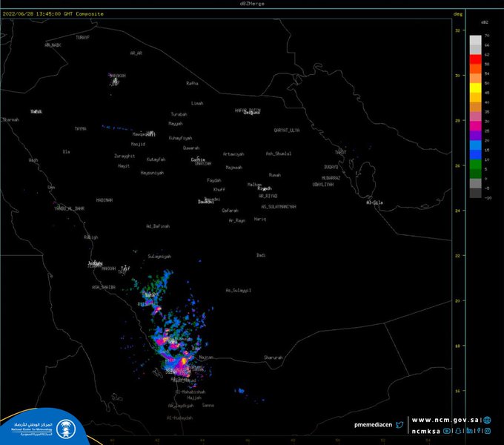The width and height of the screenshot is (504, 445).
Task: Click the Linah city label
Action: [x=197, y=103]
